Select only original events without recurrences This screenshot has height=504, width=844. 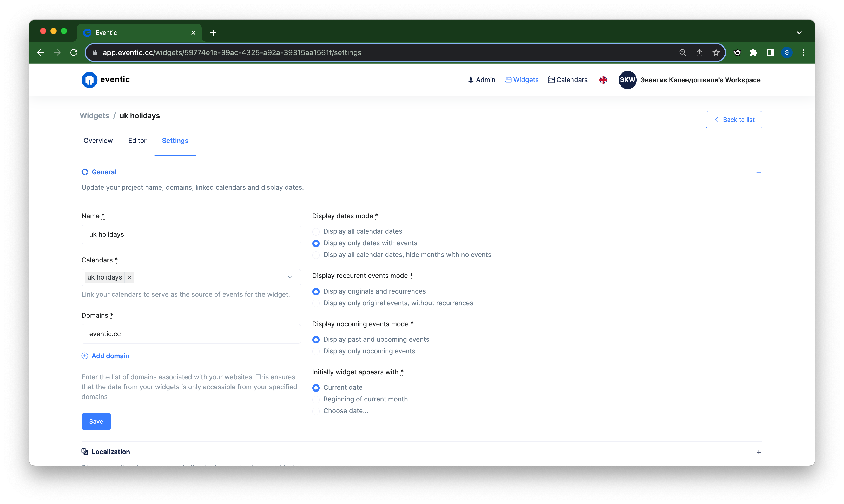click(x=316, y=303)
